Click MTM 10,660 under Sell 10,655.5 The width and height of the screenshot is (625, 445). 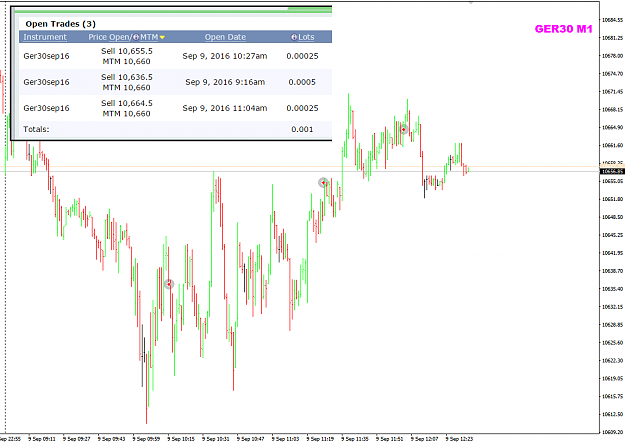126,61
